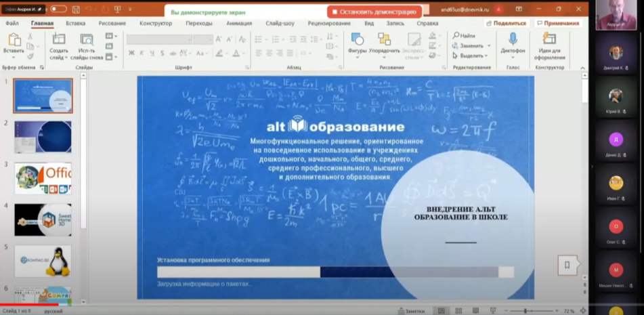644x315 pixels.
Task: Open the font color dropdown arrow
Action: click(243, 54)
